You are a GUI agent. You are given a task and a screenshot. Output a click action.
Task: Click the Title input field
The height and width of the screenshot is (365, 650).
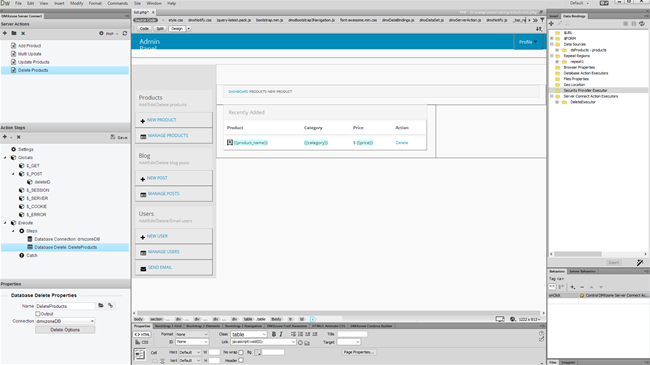point(352,334)
